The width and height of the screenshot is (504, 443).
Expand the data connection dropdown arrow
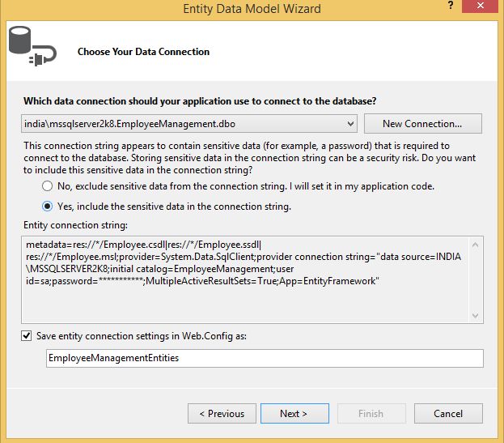[349, 124]
